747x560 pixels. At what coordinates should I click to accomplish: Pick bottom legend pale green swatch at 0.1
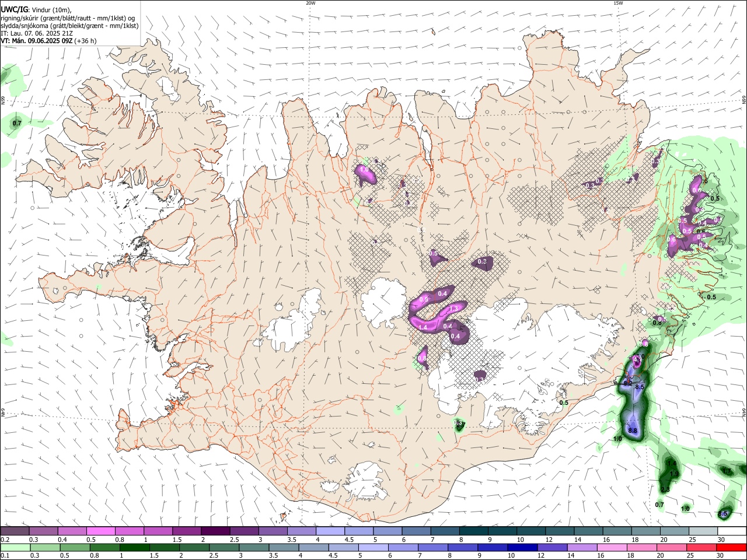point(15,547)
